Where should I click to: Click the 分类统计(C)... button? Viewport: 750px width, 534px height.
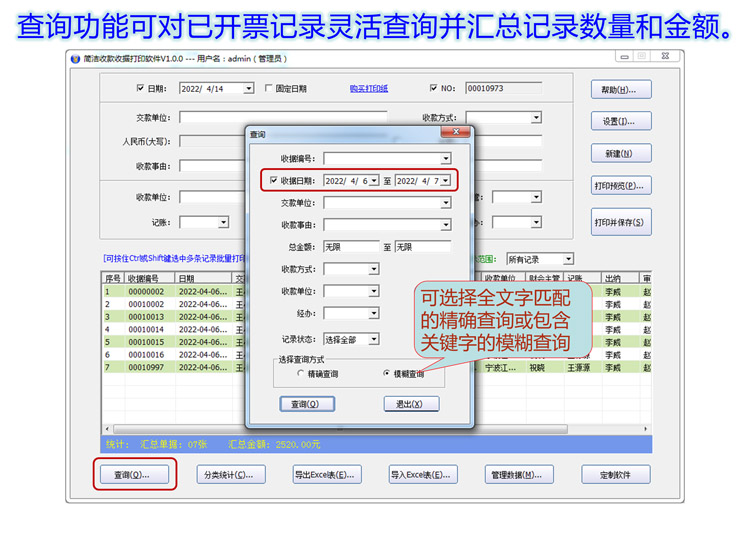(x=231, y=475)
